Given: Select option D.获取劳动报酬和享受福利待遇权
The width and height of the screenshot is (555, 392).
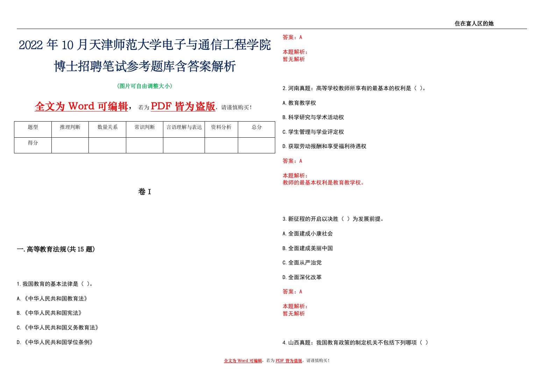Looking at the screenshot, I should point(325,146).
